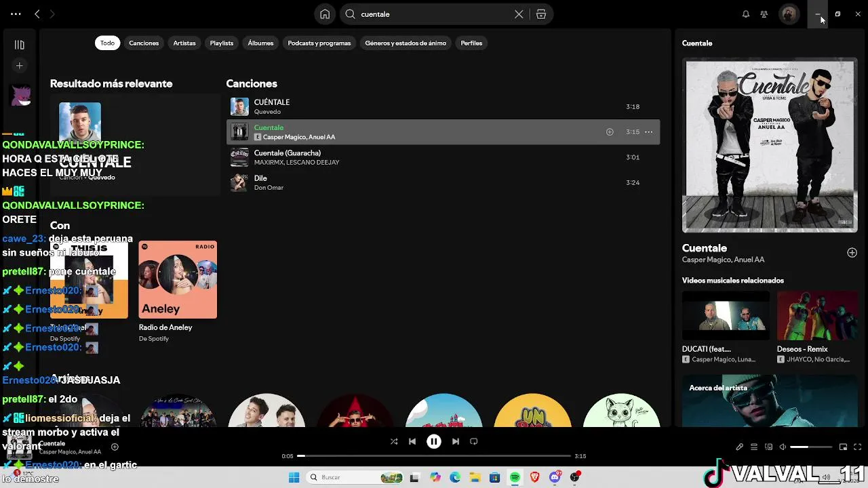868x488 pixels.
Task: Open the lyrics microphone icon
Action: (739, 447)
